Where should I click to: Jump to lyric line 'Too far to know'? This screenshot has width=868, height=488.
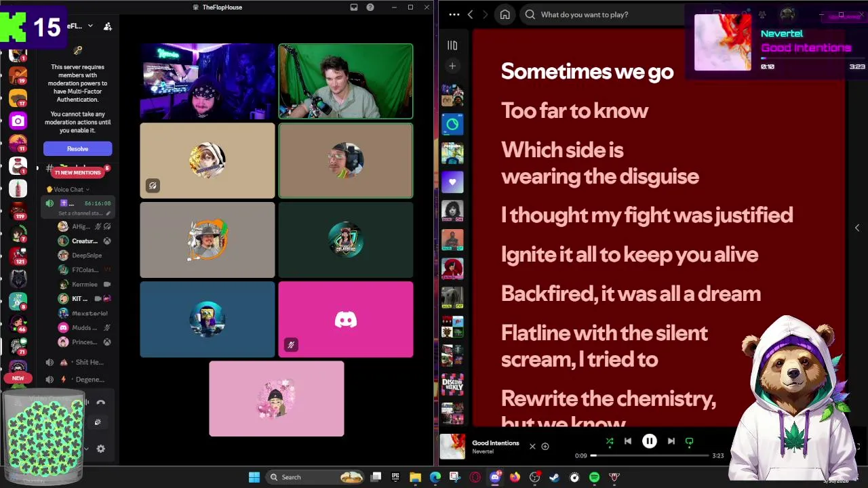click(x=574, y=110)
